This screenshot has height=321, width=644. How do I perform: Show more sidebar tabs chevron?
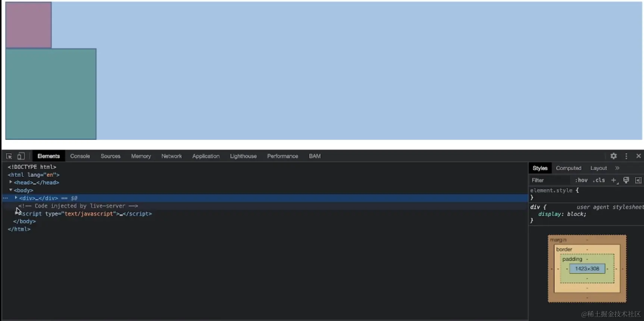click(x=617, y=168)
